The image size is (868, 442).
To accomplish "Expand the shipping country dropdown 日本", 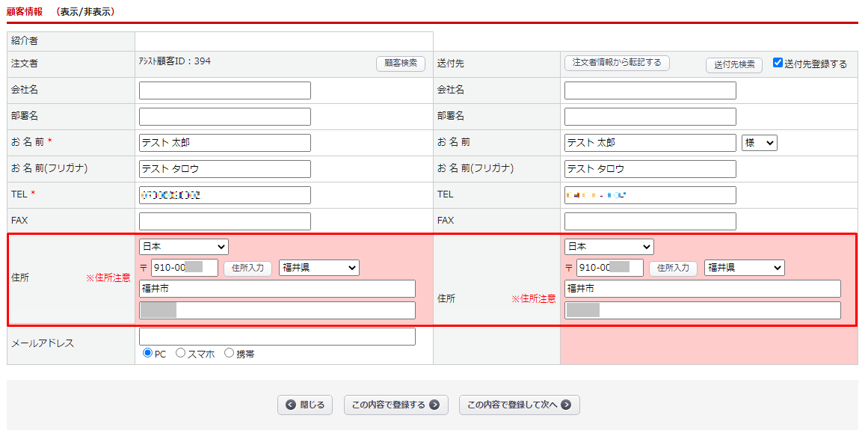I will (x=609, y=247).
